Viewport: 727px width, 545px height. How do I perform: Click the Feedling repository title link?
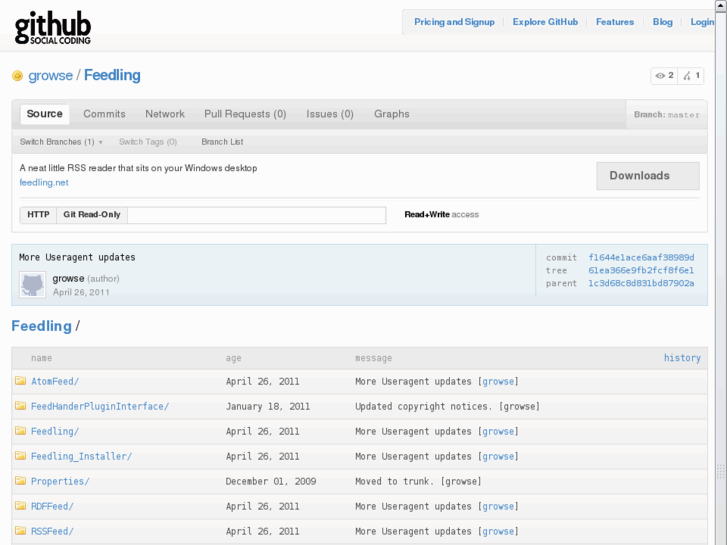[112, 75]
